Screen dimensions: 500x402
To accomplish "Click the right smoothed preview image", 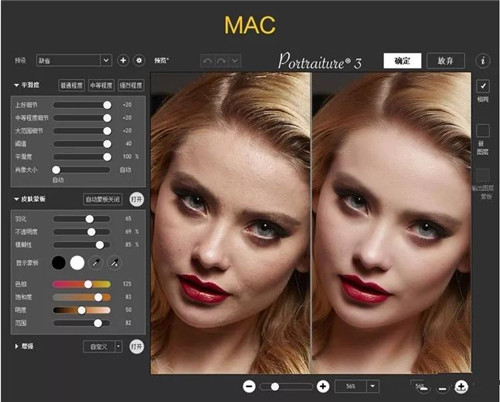I will click(x=392, y=223).
